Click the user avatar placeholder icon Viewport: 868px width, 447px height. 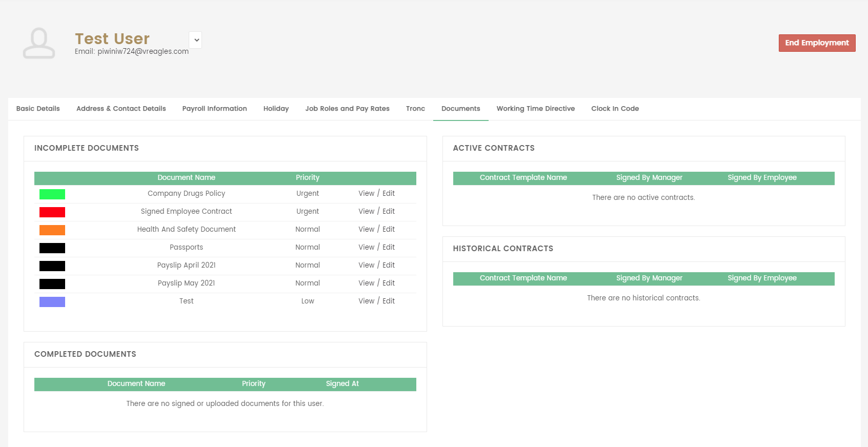click(39, 43)
